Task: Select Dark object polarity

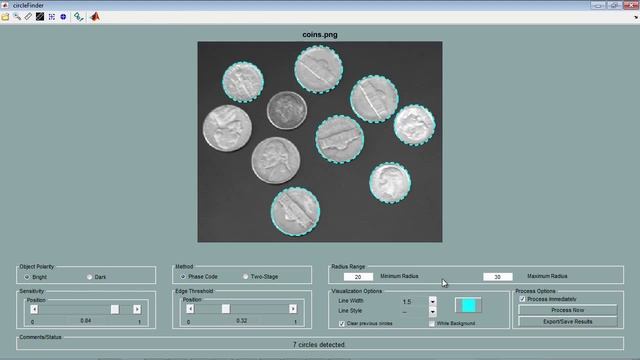Action: (89, 277)
